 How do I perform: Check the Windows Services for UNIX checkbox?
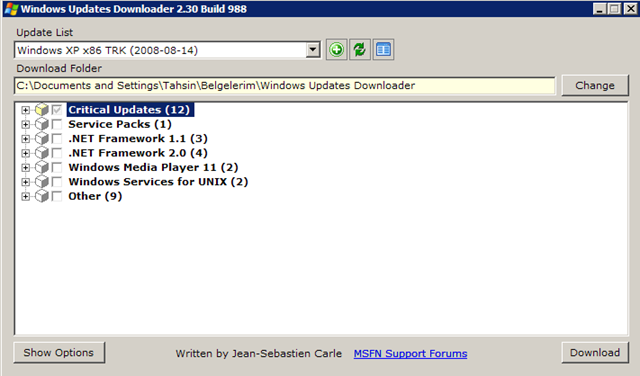coord(57,182)
